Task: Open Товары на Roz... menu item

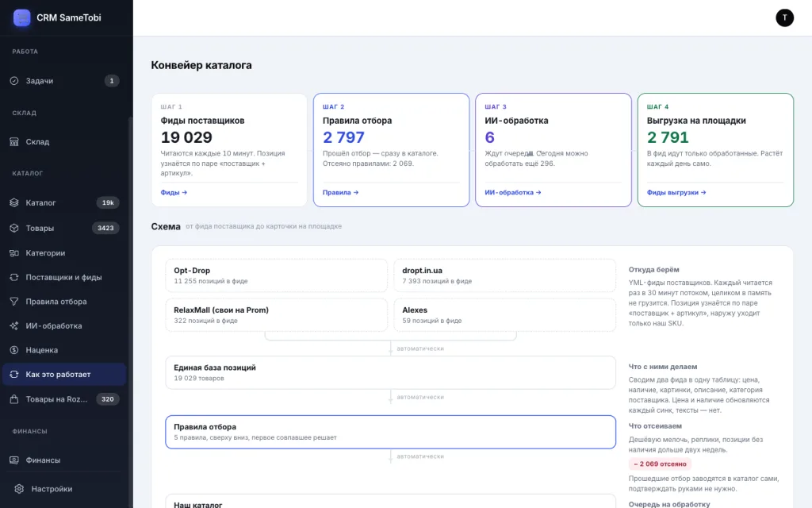Action: [x=64, y=399]
